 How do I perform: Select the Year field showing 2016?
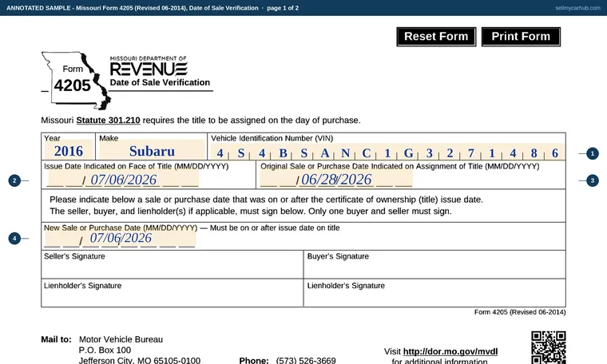point(69,151)
